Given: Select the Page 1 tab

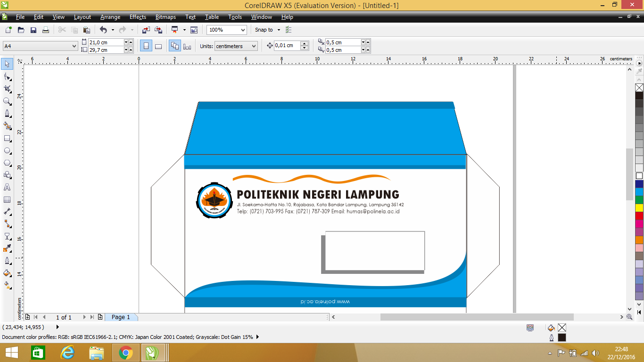Looking at the screenshot, I should point(121,317).
